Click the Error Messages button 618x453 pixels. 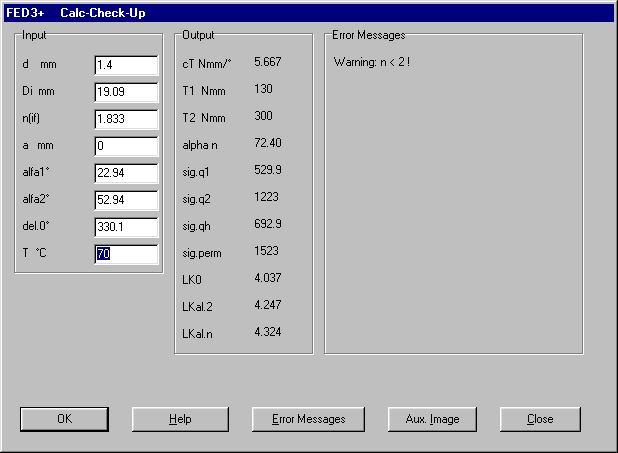point(308,419)
